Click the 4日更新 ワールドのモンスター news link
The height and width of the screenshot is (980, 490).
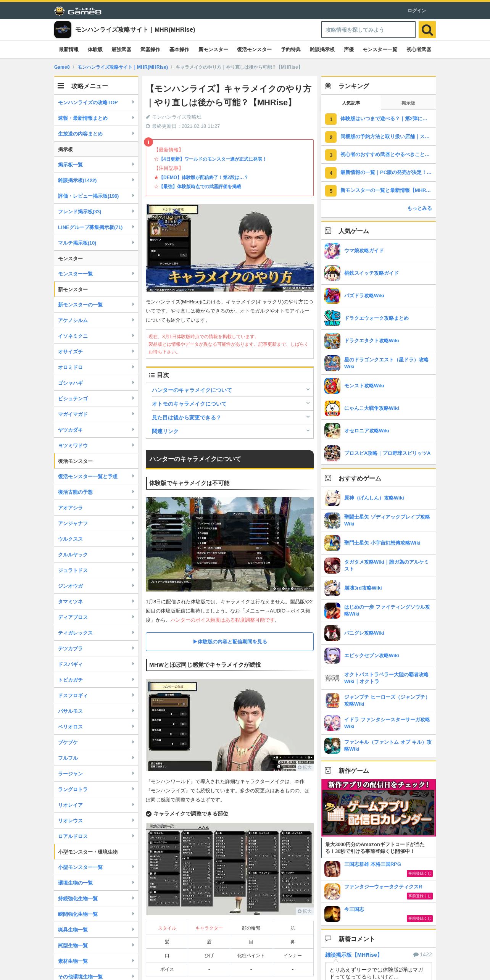tap(213, 159)
